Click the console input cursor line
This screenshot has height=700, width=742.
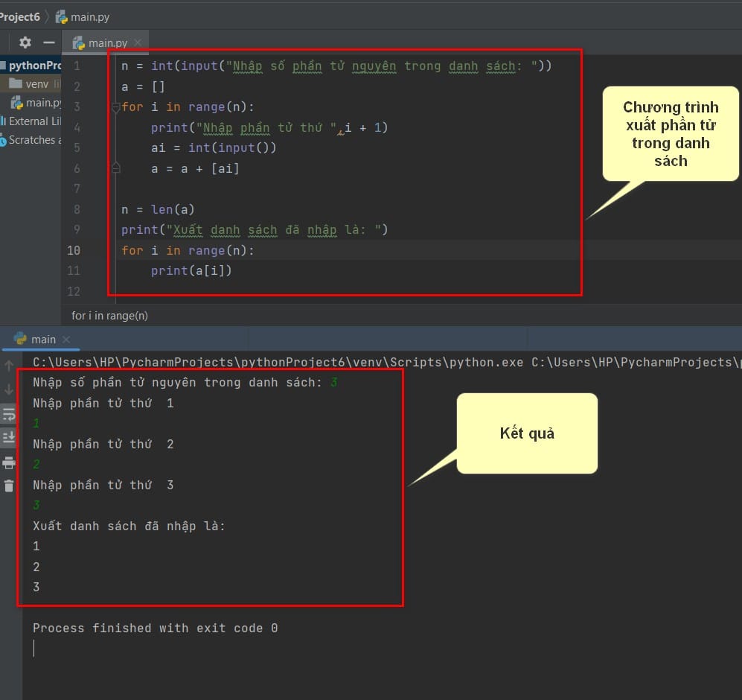click(34, 648)
